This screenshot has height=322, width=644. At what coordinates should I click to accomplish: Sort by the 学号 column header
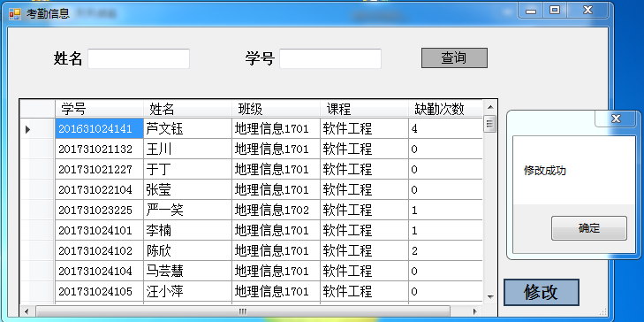(100, 109)
